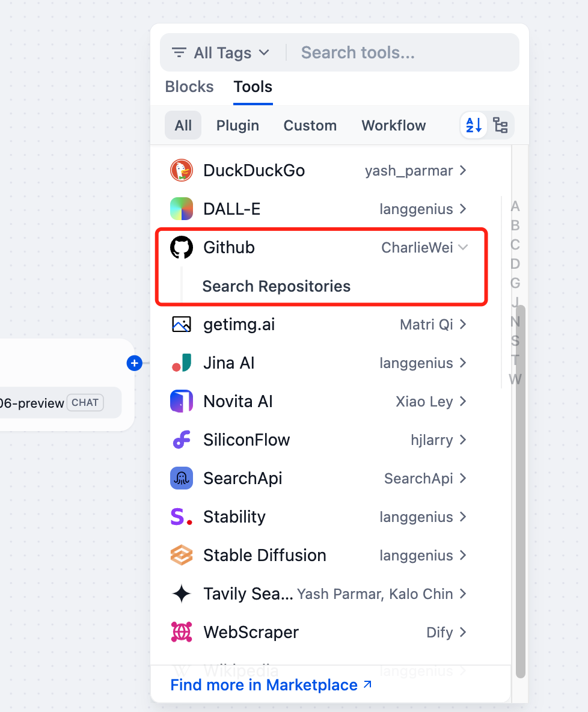Select the Stable Diffusion name text

(x=265, y=555)
